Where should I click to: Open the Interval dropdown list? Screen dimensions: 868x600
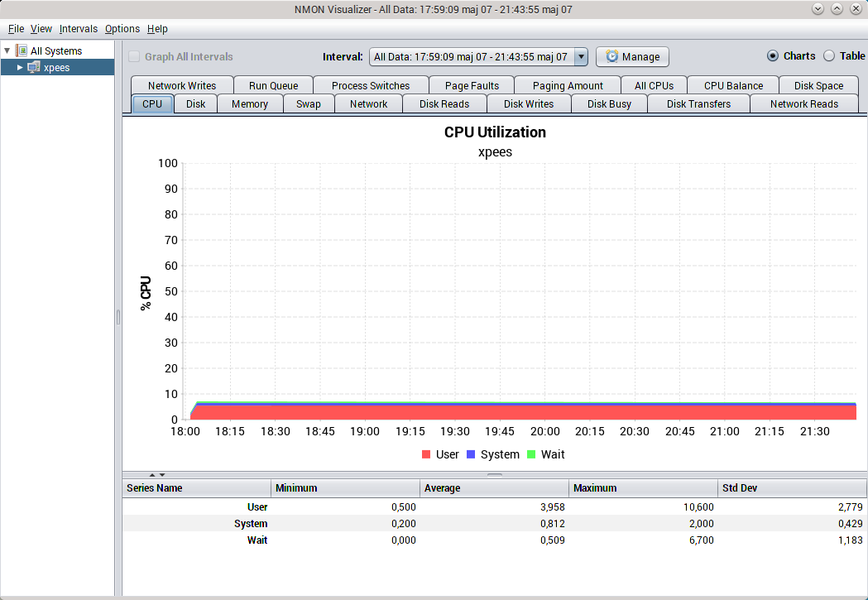(581, 56)
